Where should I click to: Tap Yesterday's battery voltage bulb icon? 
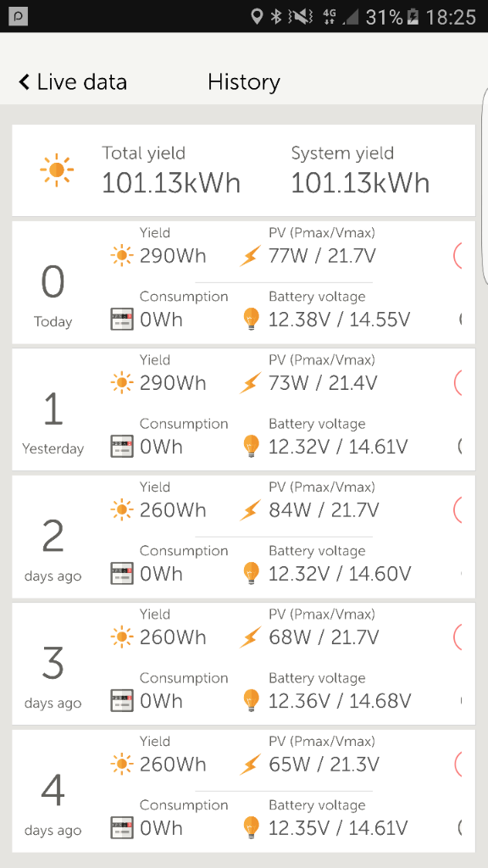[251, 446]
